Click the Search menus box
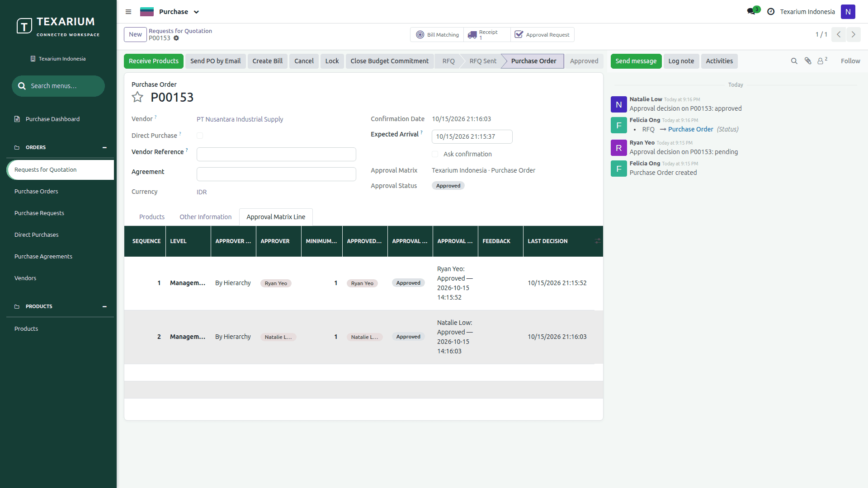868x488 pixels. click(x=58, y=86)
